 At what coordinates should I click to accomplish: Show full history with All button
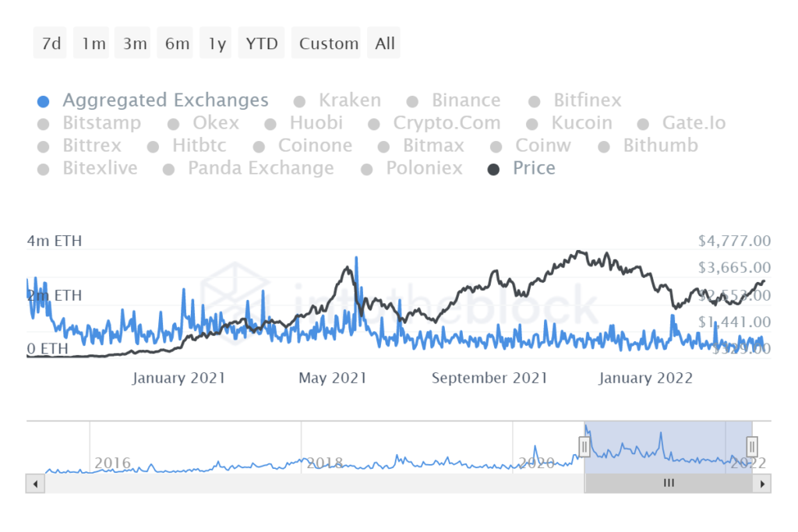[383, 44]
